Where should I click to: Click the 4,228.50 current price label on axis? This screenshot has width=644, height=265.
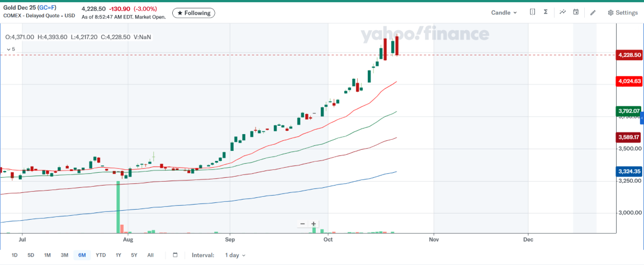(x=629, y=55)
